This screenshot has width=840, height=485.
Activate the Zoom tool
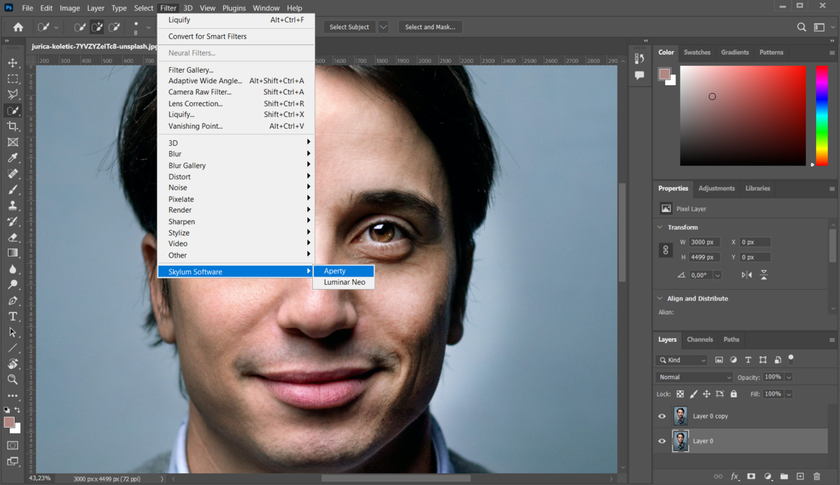13,379
